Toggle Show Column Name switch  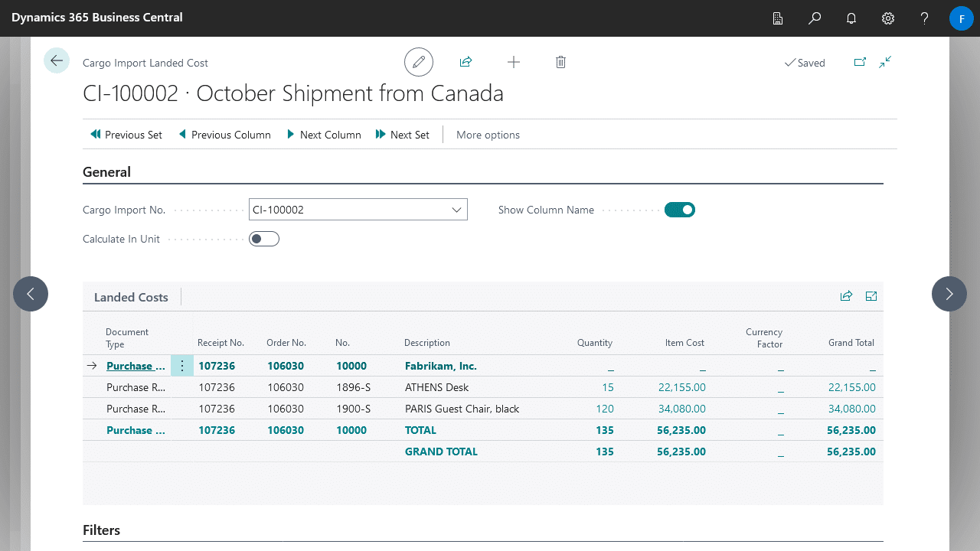680,210
